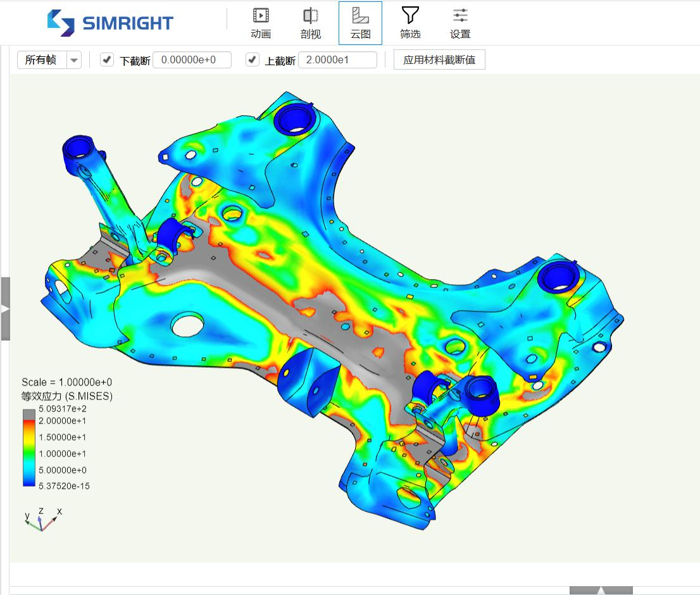Click the 所有帧 combo box text
This screenshot has width=700, height=595.
click(x=41, y=59)
